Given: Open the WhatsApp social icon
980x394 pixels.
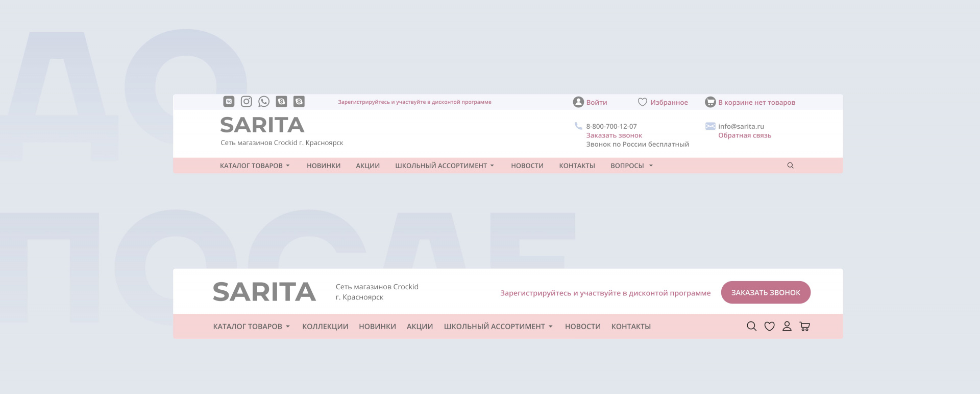Looking at the screenshot, I should pos(264,102).
